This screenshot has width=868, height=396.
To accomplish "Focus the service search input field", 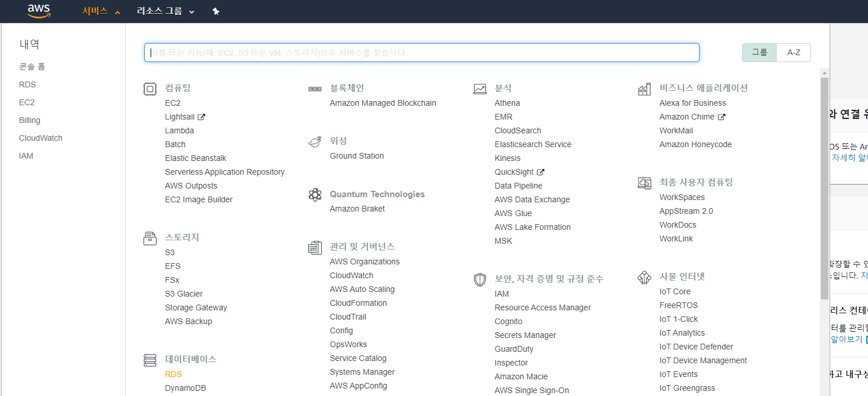I will pos(422,52).
